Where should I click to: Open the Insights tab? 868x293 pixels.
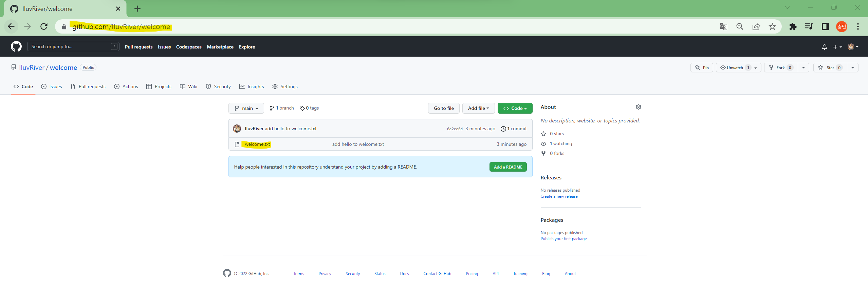pos(252,86)
